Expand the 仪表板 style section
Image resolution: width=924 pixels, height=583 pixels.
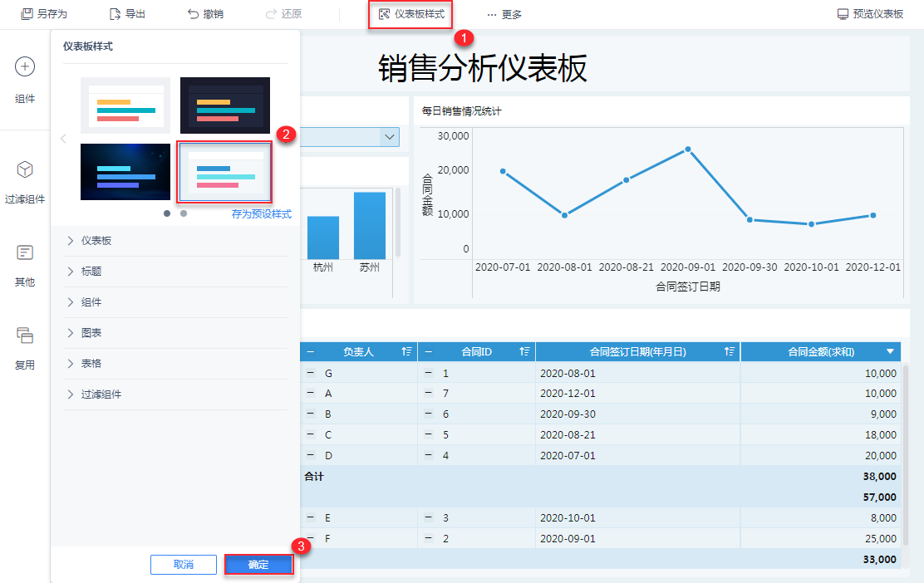coord(175,241)
